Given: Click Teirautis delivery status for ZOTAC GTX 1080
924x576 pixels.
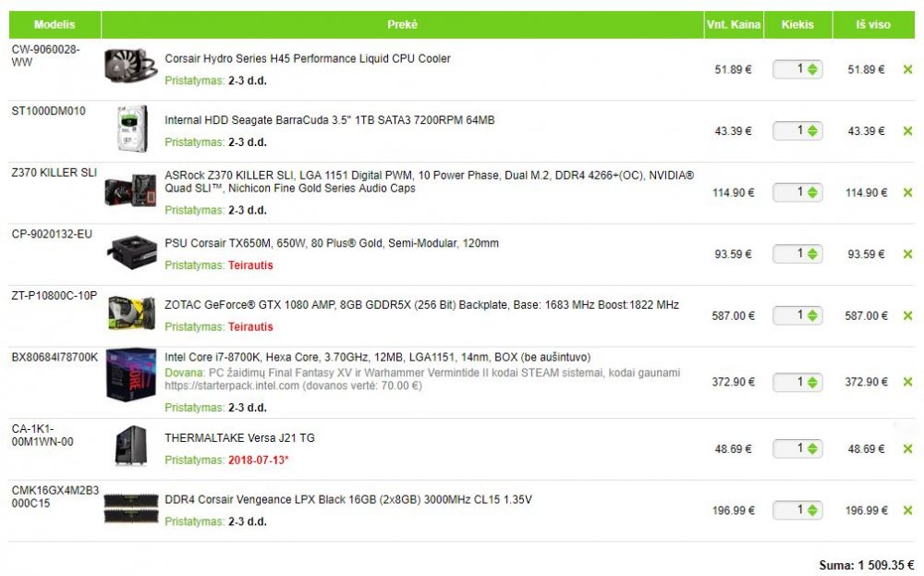Looking at the screenshot, I should 250,326.
